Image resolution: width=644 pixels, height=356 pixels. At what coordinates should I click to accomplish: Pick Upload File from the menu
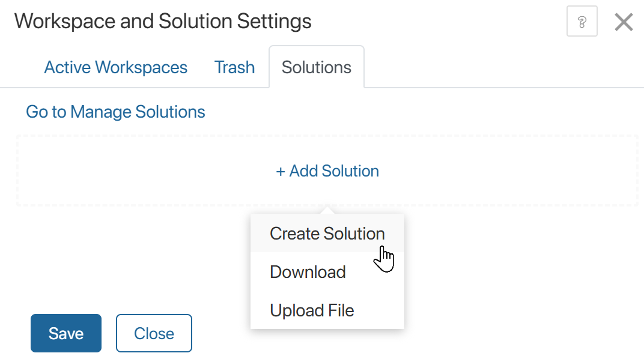click(312, 310)
